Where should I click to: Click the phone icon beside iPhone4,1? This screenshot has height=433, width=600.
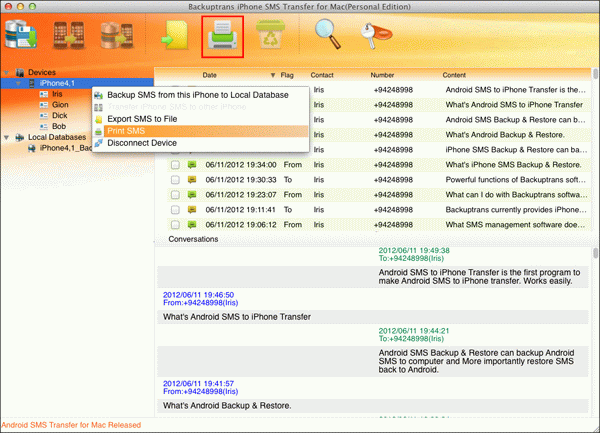coord(32,83)
